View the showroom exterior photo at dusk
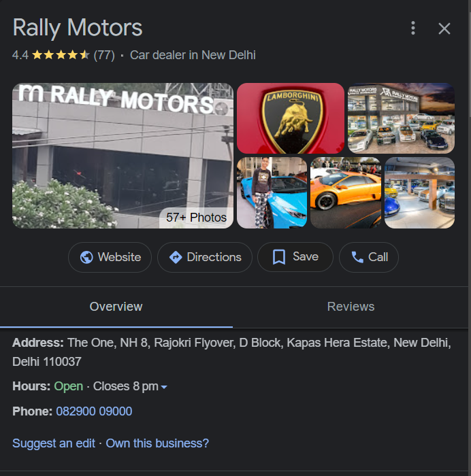 tap(401, 118)
